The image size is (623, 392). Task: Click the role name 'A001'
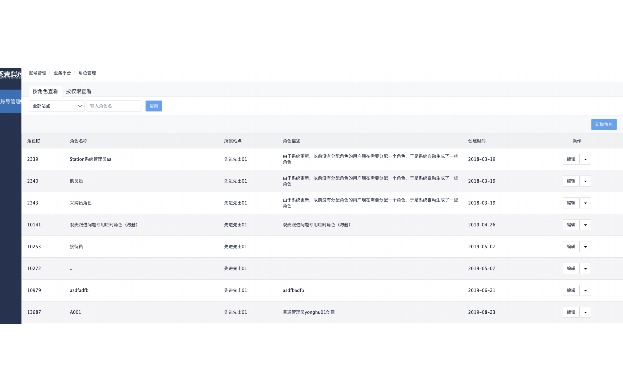(x=75, y=312)
